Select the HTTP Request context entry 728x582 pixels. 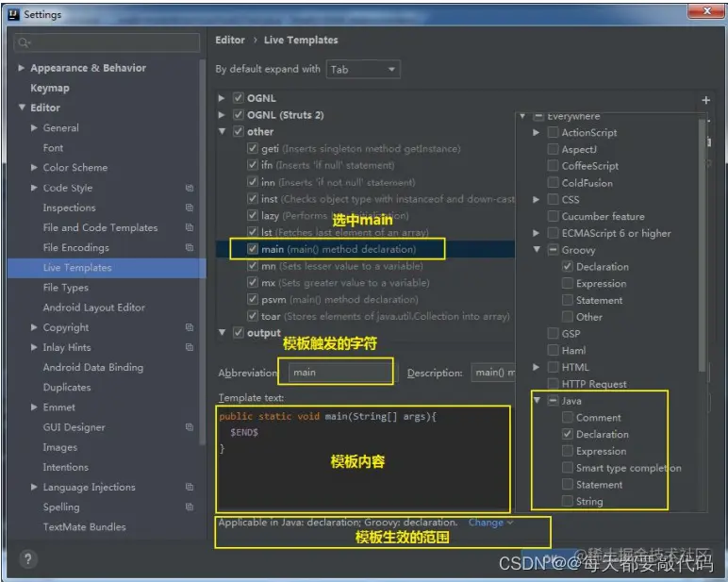click(x=594, y=384)
